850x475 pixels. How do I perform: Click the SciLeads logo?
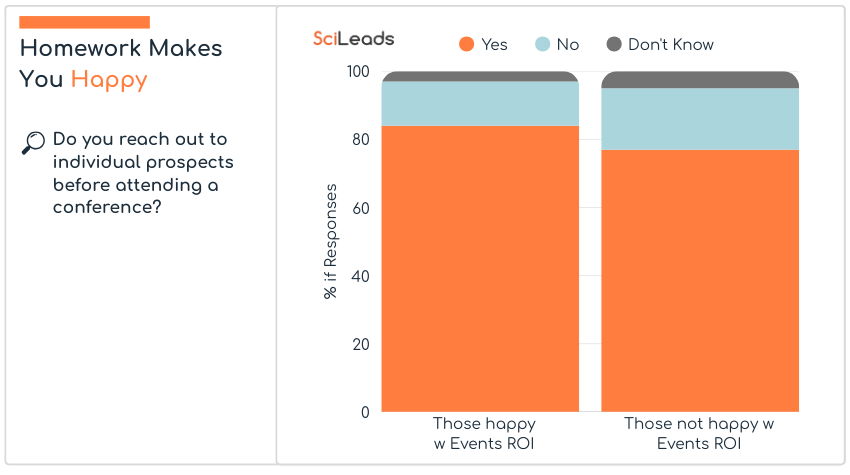[x=353, y=39]
